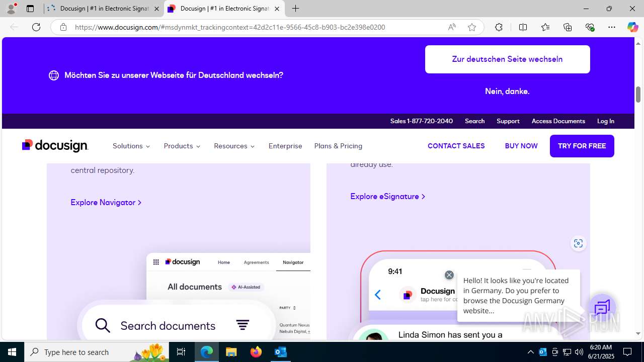Open Task View in taskbar
Image resolution: width=644 pixels, height=362 pixels.
(181, 352)
